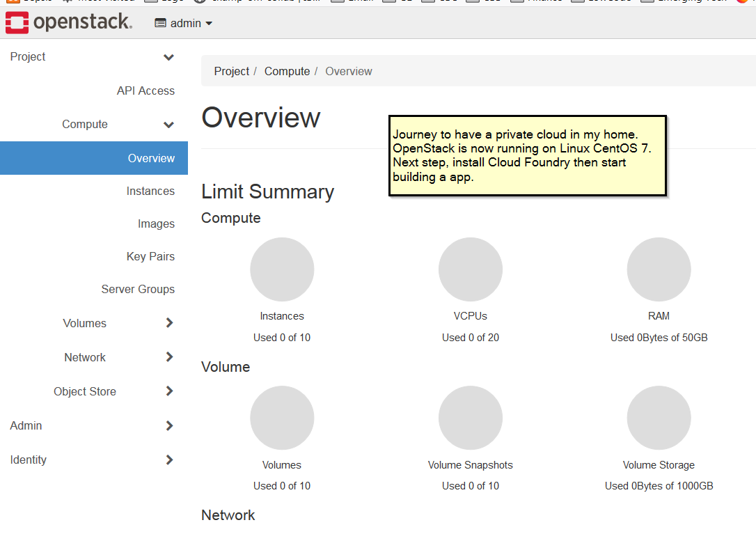The width and height of the screenshot is (756, 534).
Task: Click the Project breadcrumb link
Action: tap(231, 72)
